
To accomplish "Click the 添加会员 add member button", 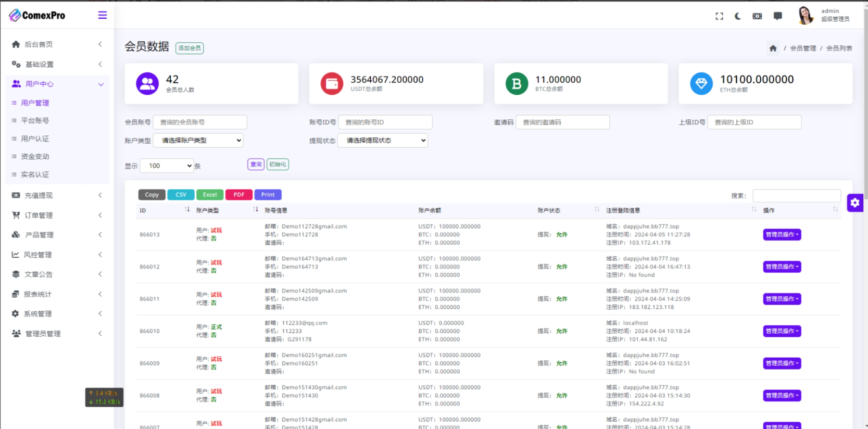I will (190, 48).
